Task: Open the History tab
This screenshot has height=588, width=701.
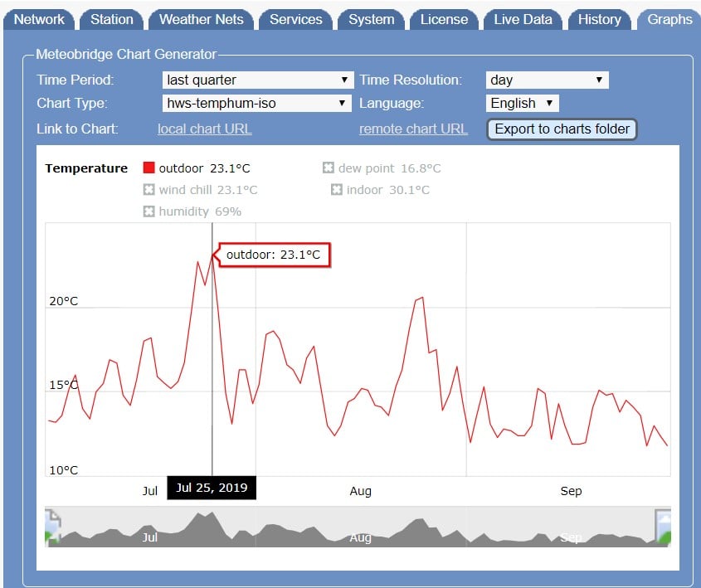Action: click(x=599, y=19)
